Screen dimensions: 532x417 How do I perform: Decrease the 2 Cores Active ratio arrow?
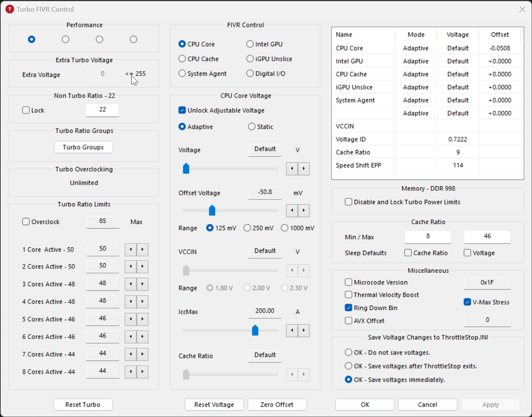pos(131,267)
